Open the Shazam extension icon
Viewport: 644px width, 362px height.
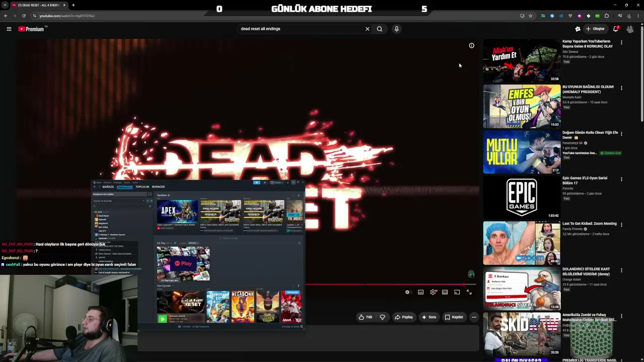552,16
